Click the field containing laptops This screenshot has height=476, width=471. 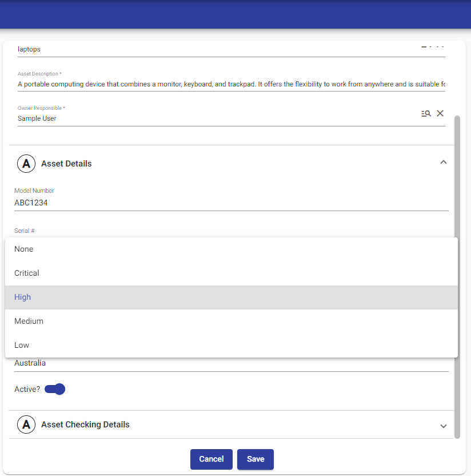(217, 49)
